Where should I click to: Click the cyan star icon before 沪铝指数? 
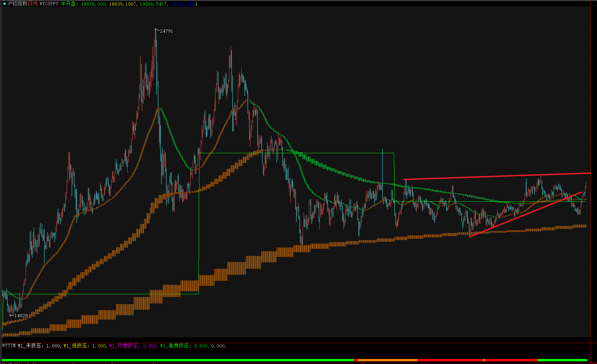click(4, 4)
